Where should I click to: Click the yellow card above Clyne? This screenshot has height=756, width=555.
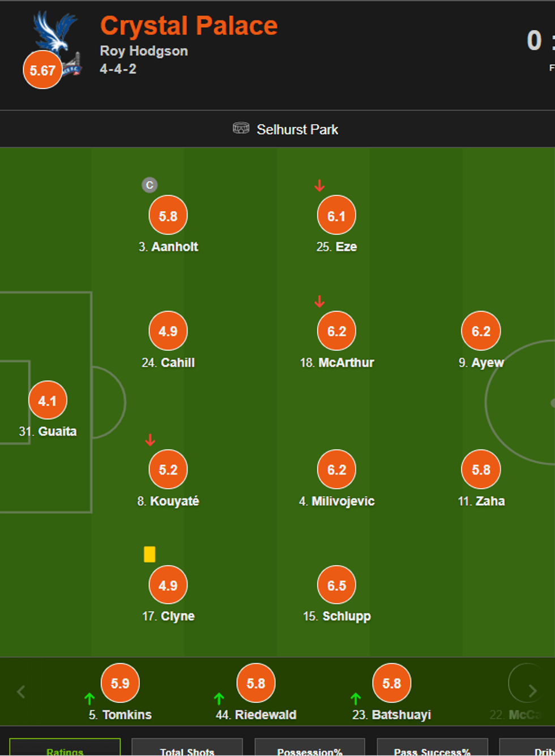150,554
